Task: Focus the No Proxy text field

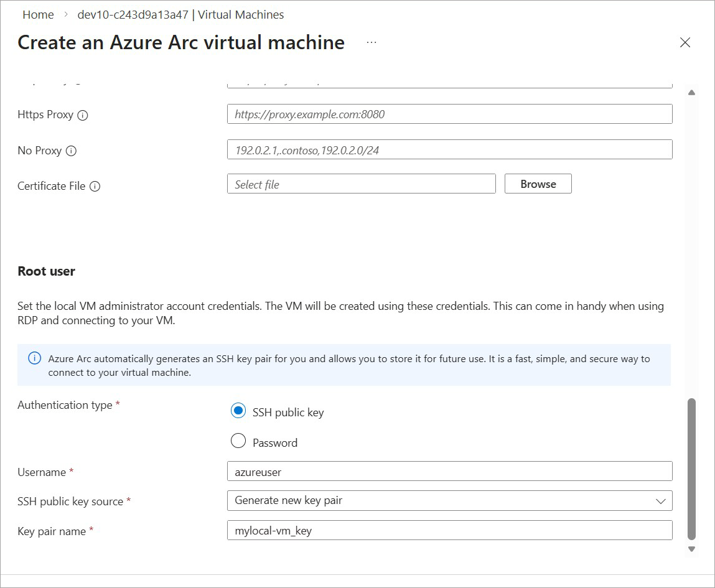Action: pyautogui.click(x=449, y=149)
